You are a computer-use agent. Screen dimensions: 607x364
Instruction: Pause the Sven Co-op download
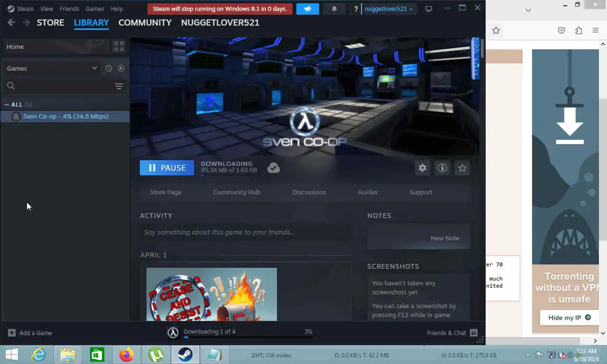point(167,168)
